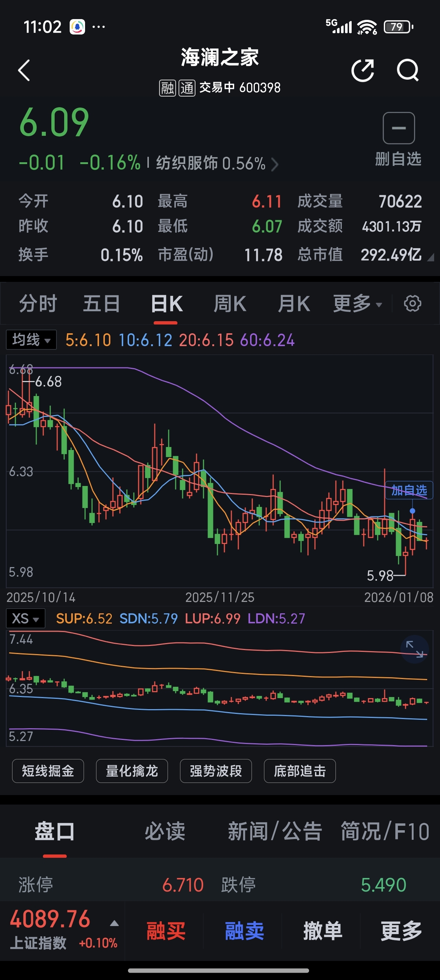Tap bottom 更多 button
The width and height of the screenshot is (440, 980).
tap(401, 931)
